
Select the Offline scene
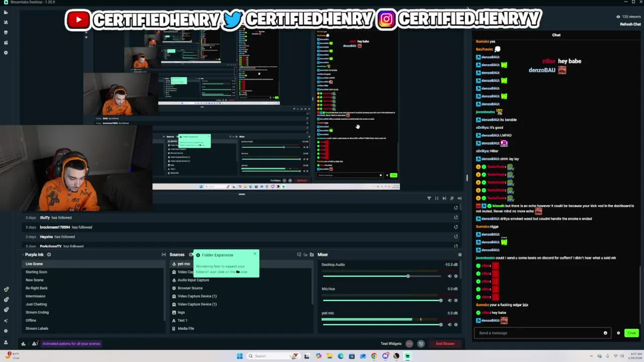[94, 320]
